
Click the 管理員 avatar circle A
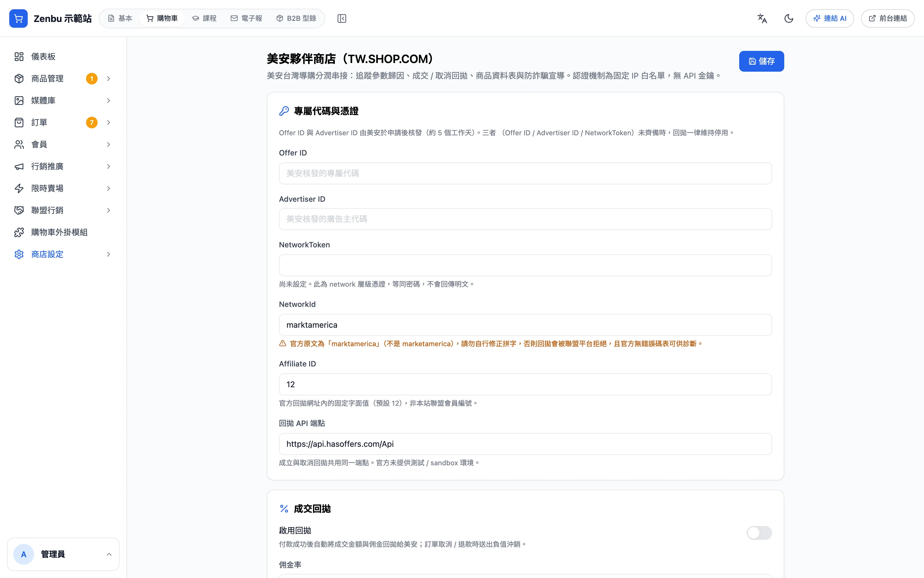24,554
